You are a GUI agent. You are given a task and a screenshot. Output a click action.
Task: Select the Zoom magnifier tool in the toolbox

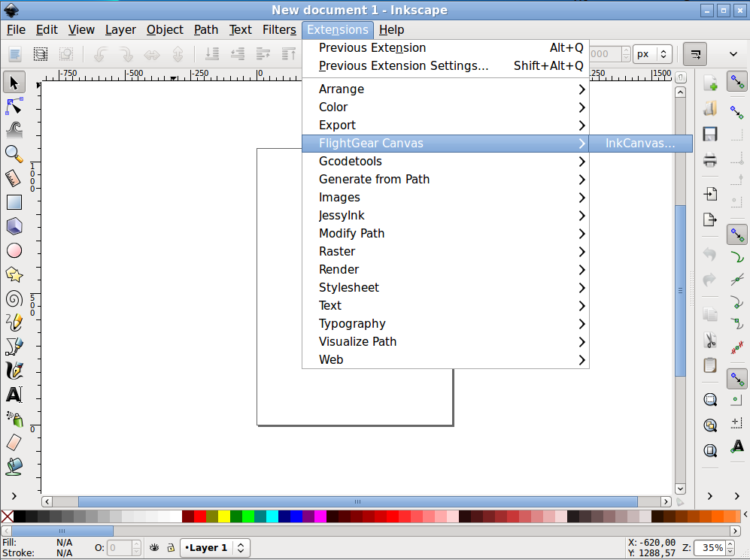tap(14, 154)
